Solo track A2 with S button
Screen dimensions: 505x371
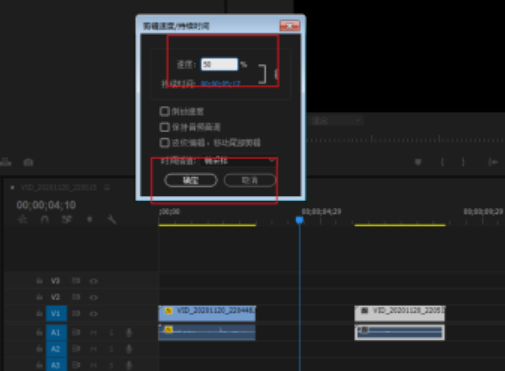[x=111, y=349]
